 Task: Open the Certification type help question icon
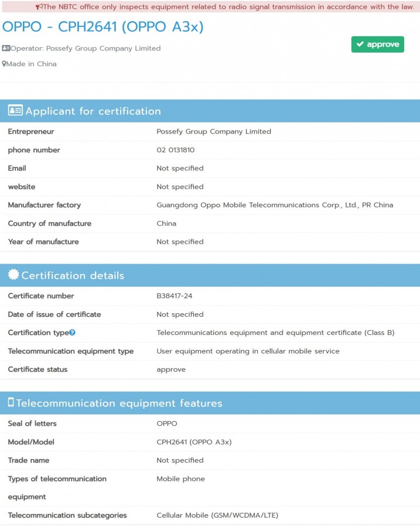point(72,333)
